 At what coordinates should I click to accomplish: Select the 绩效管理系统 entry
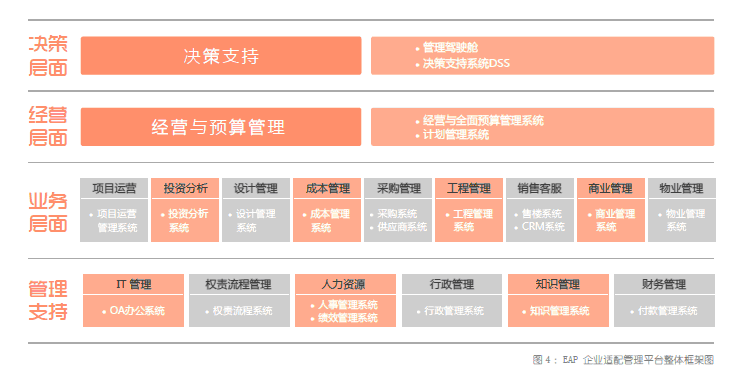click(x=348, y=318)
